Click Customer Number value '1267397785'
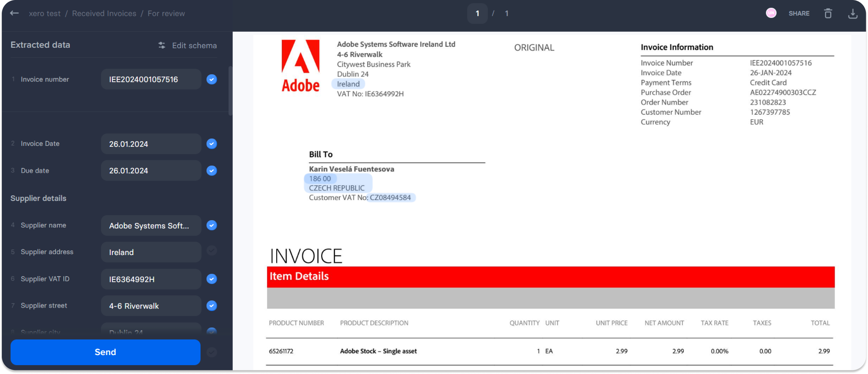Screen dimensions: 868x374 (769, 112)
